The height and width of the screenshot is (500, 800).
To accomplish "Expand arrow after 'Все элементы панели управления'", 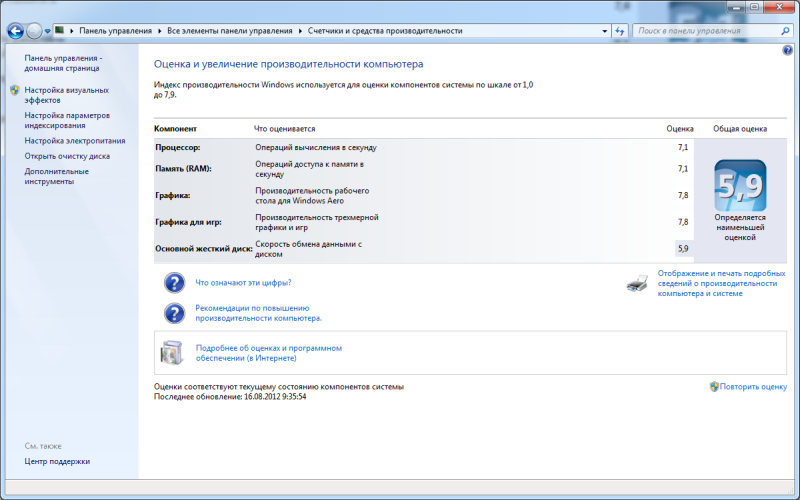I will click(300, 31).
